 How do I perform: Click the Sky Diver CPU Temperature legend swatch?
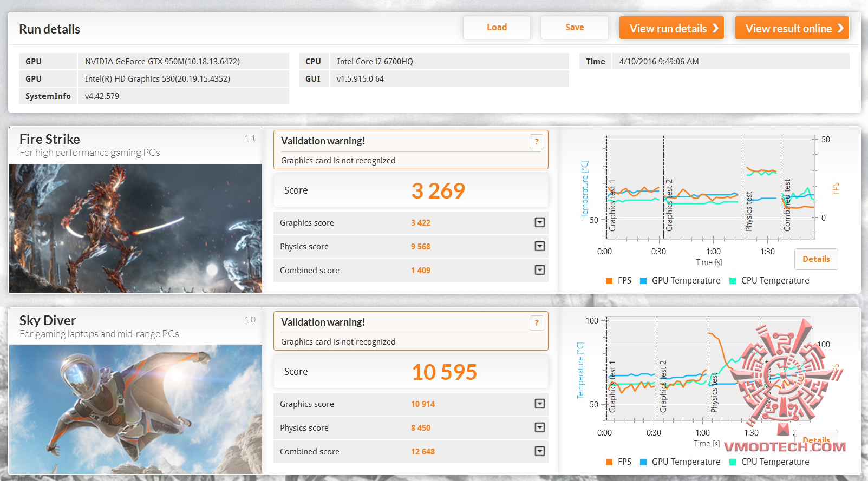click(x=733, y=462)
